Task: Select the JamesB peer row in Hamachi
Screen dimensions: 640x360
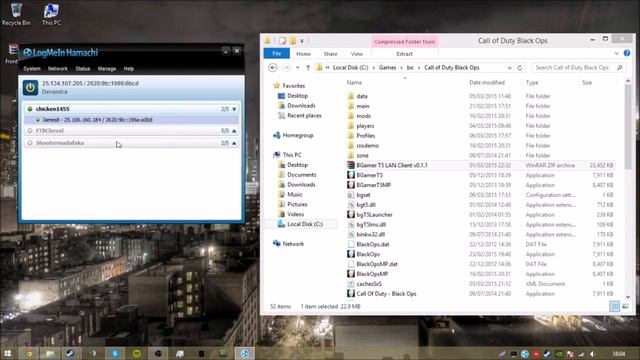Action: tap(131, 120)
